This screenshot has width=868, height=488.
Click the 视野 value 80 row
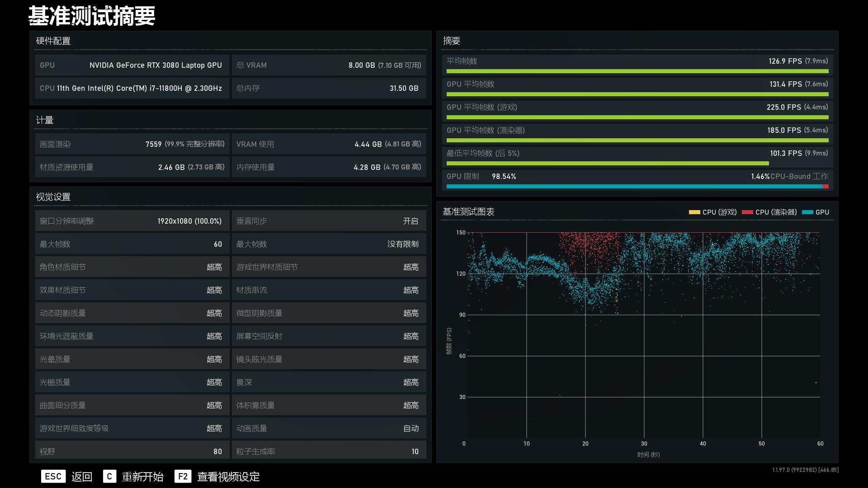(x=132, y=451)
